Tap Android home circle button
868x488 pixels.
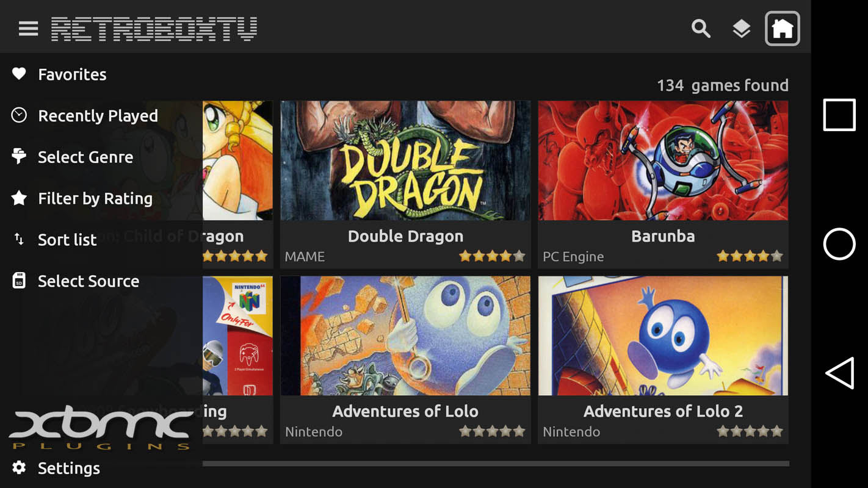(839, 244)
